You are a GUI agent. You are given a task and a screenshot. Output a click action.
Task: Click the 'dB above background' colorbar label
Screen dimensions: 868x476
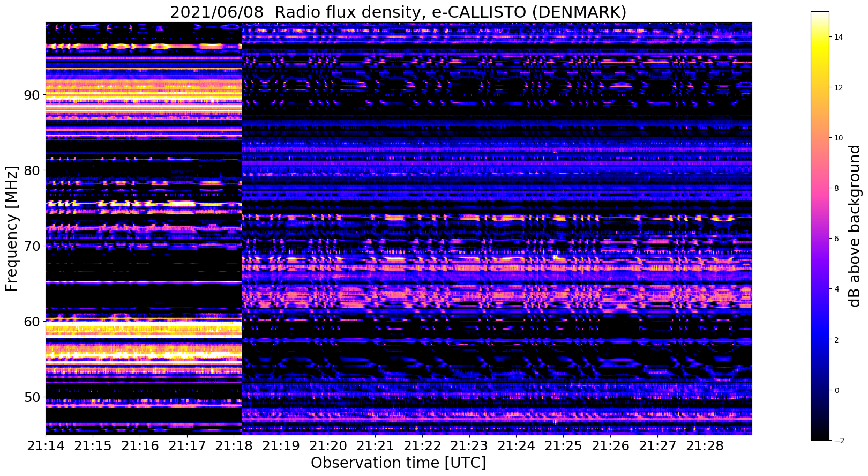tap(854, 226)
